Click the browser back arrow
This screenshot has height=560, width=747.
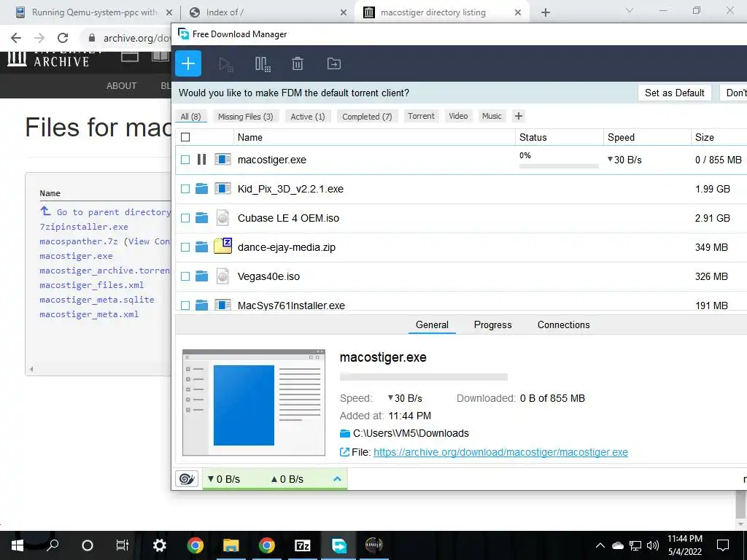point(16,38)
